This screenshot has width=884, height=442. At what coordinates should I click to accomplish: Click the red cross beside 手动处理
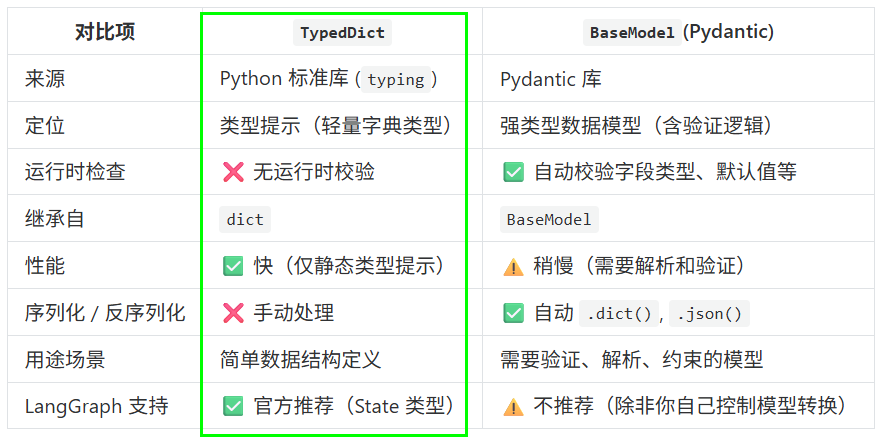click(x=233, y=312)
